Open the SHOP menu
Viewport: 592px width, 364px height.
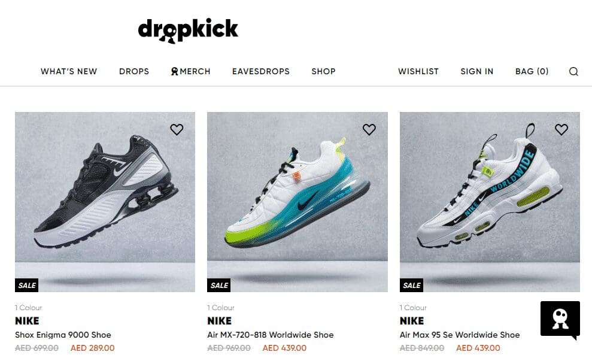pyautogui.click(x=324, y=71)
